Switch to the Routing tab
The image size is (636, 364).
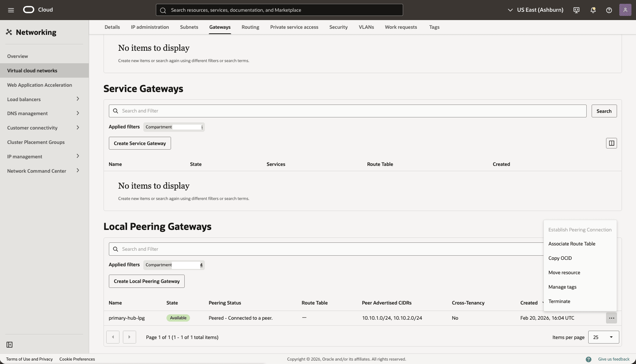coord(250,27)
